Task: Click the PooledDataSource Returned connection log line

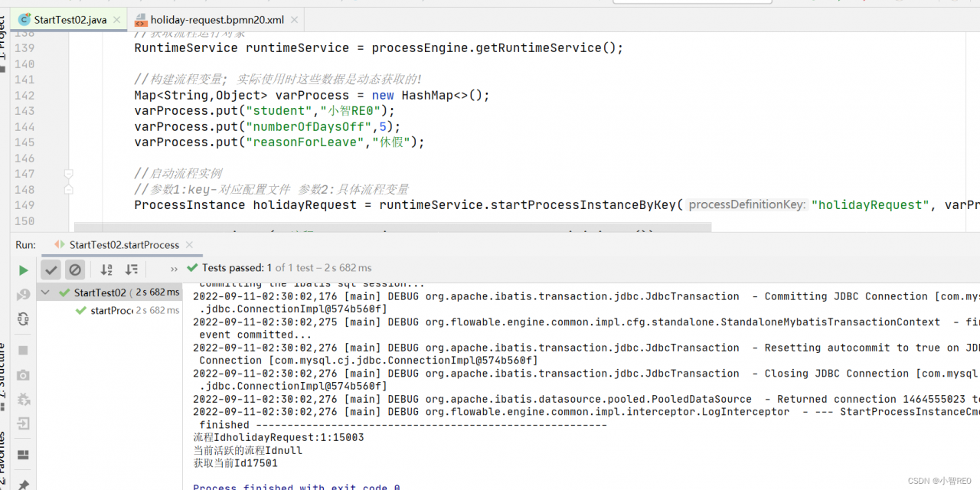Action: pyautogui.click(x=586, y=399)
